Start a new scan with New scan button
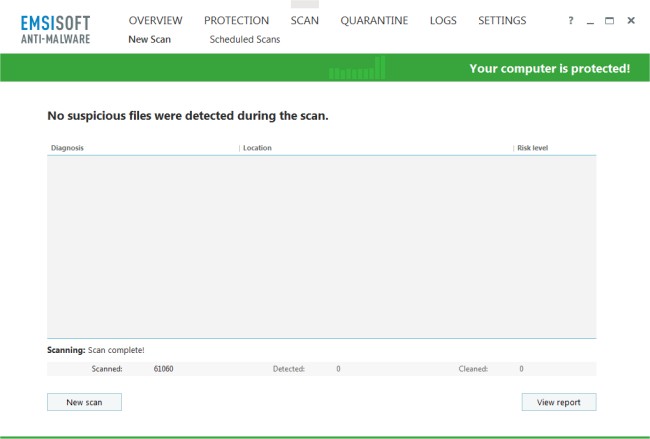The height and width of the screenshot is (439, 650). [x=84, y=402]
